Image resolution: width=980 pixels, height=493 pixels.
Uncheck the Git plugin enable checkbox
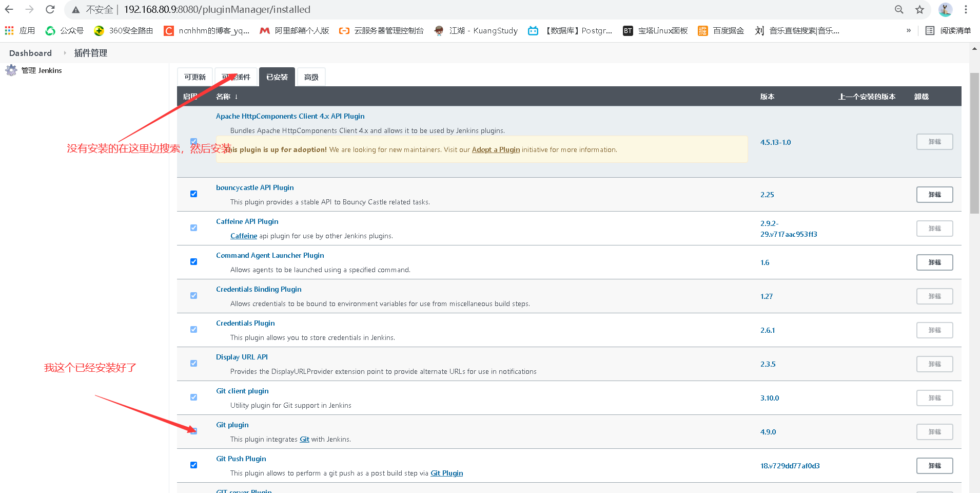pyautogui.click(x=193, y=431)
